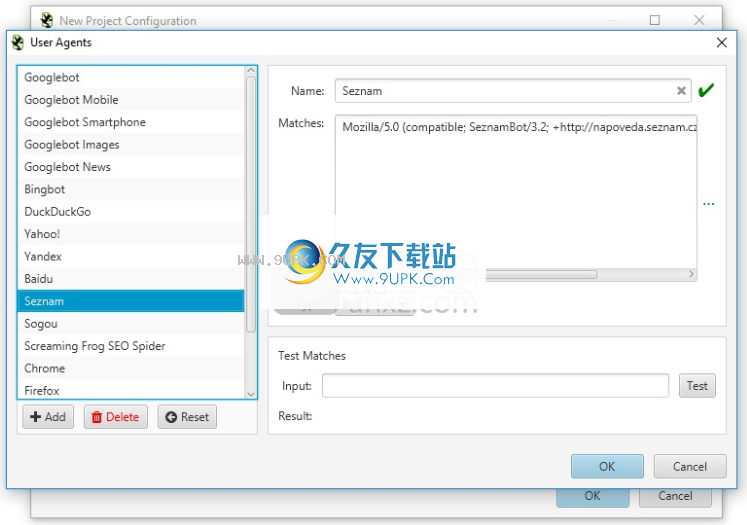The image size is (747, 525).
Task: Delete the selected user agent
Action: [116, 417]
